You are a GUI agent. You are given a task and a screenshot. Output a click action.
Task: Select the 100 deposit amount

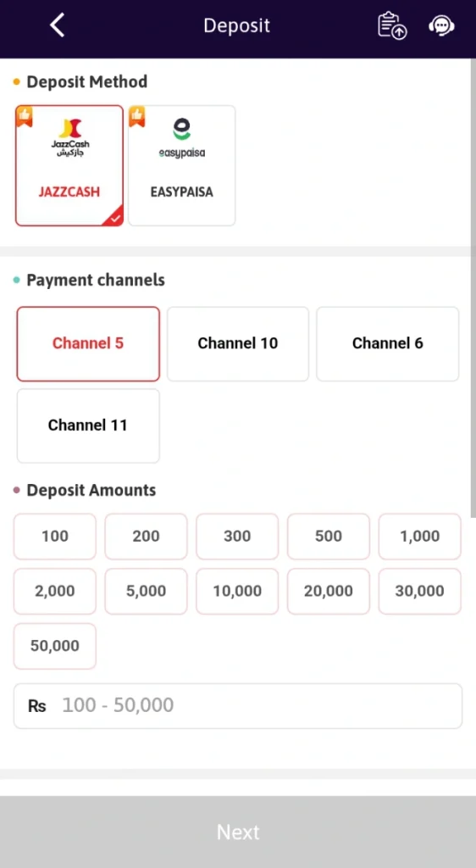point(55,537)
